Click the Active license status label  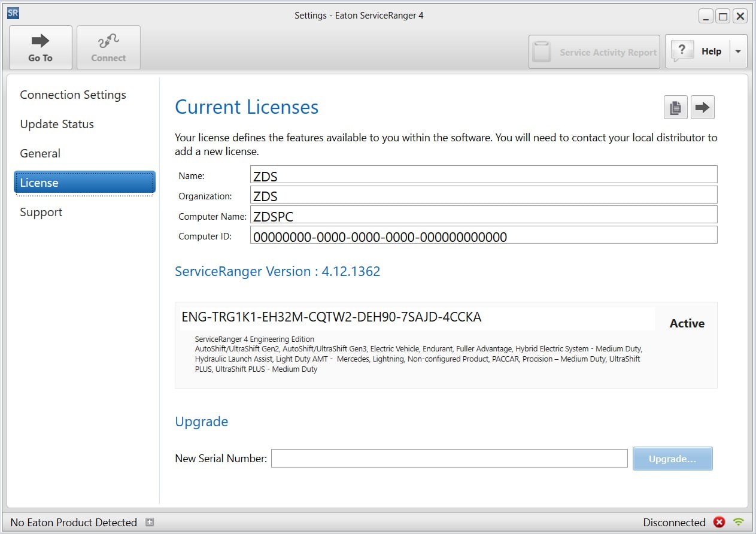click(x=687, y=323)
